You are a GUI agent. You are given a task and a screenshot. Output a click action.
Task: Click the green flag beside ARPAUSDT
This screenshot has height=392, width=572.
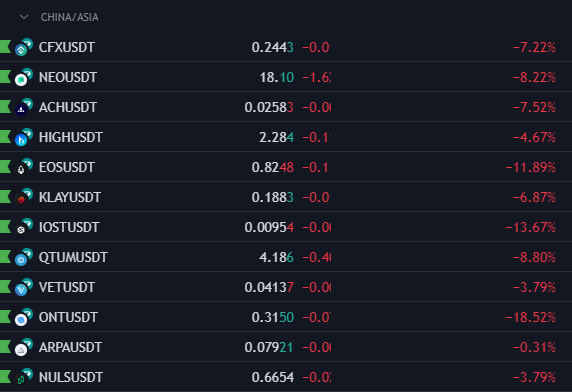click(5, 347)
